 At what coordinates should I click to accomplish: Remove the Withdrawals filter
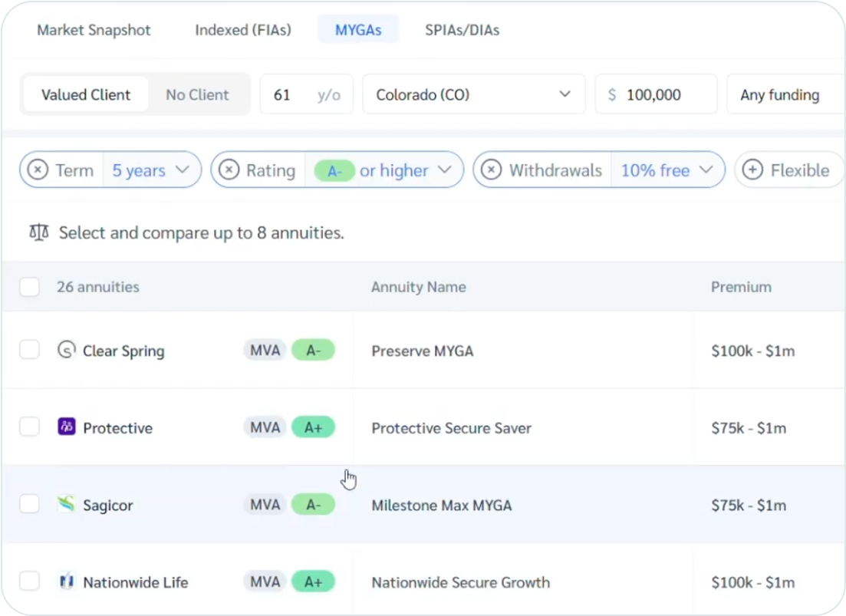[x=491, y=170]
